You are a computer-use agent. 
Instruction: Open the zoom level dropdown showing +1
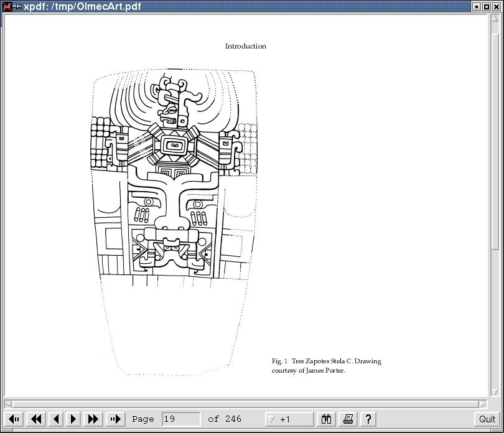289,419
